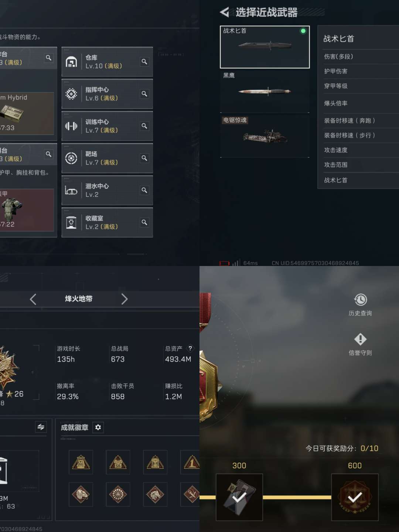The image size is (399, 532).
Task: Click the 靶场 target facility icon
Action: [71, 158]
